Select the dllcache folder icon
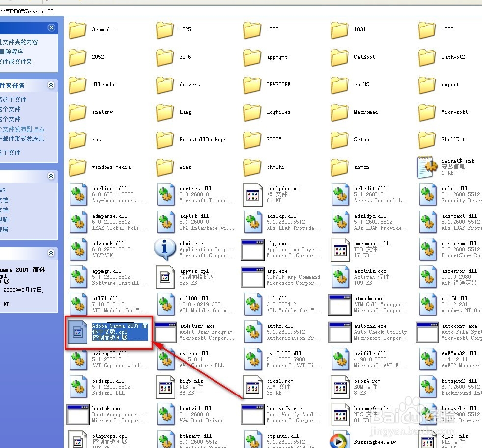 pos(78,85)
